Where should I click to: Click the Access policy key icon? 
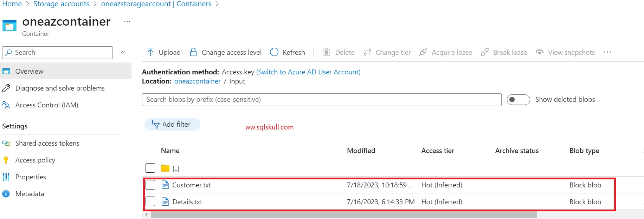pyautogui.click(x=6, y=160)
